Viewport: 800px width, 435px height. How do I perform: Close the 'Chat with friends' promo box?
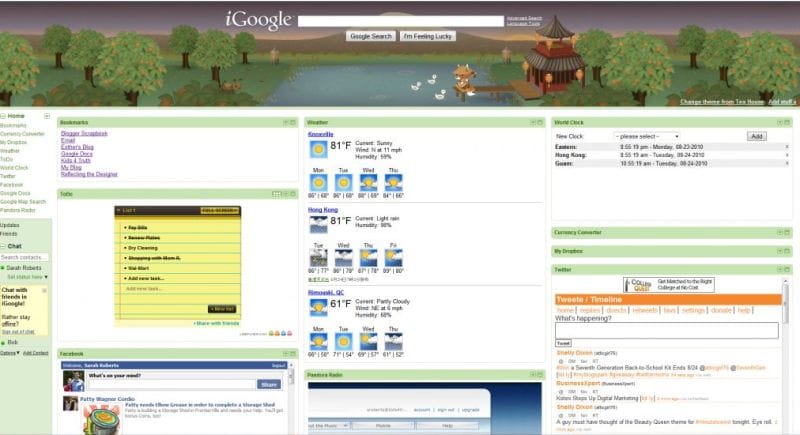44,291
